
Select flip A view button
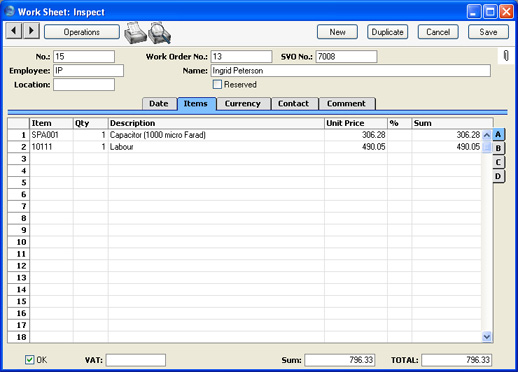(498, 135)
